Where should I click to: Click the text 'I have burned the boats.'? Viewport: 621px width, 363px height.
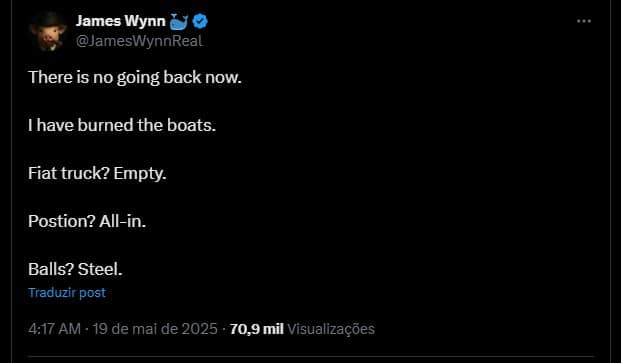(122, 125)
